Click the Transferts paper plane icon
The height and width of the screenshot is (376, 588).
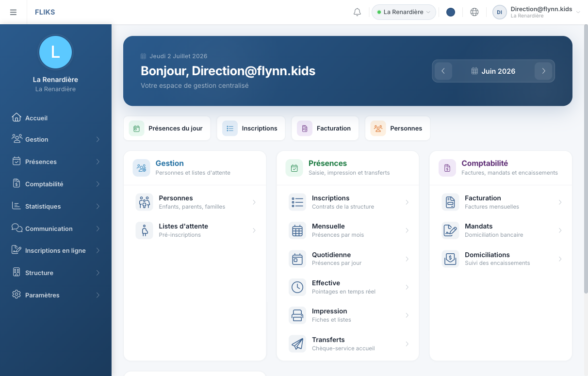[297, 344]
